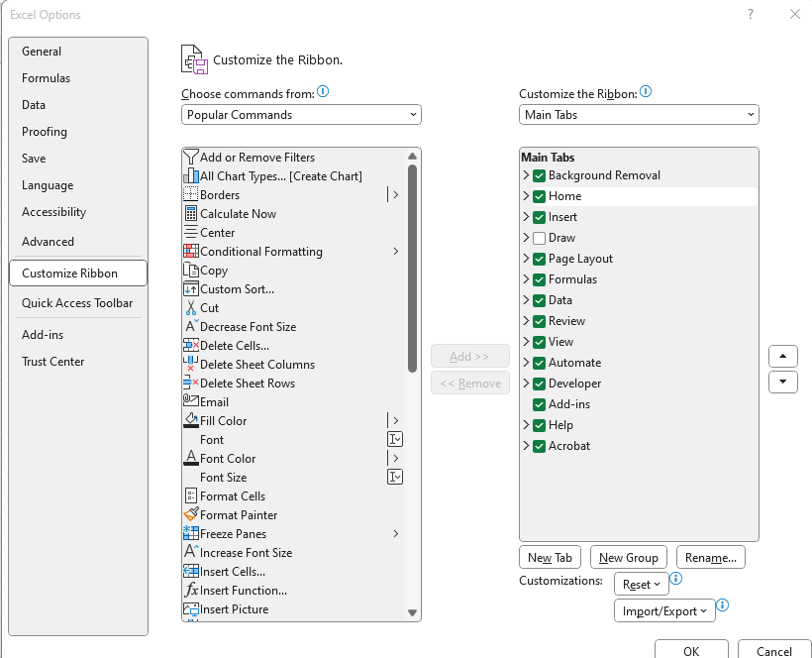Select the Add or Remove Filters funnel icon
Viewport: 812px width, 658px height.
(191, 157)
